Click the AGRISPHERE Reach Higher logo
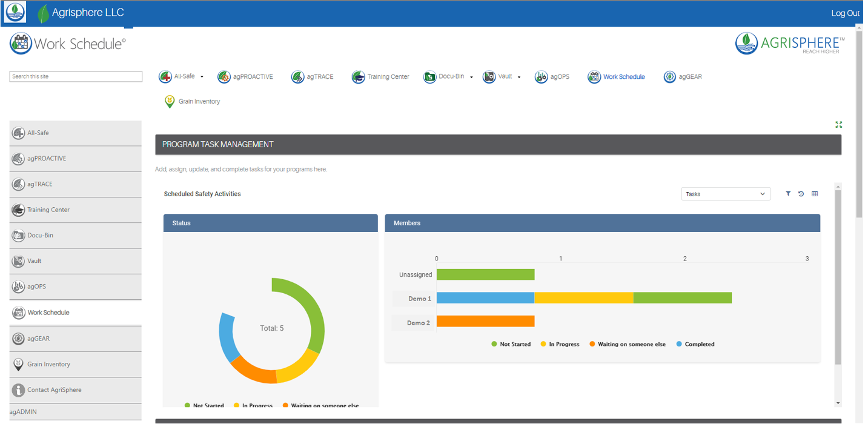 790,44
